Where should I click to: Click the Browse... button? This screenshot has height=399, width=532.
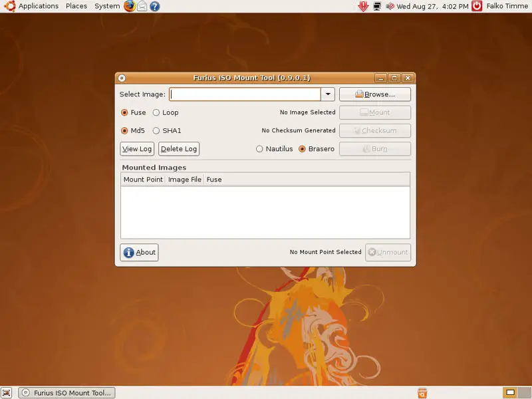pyautogui.click(x=375, y=94)
